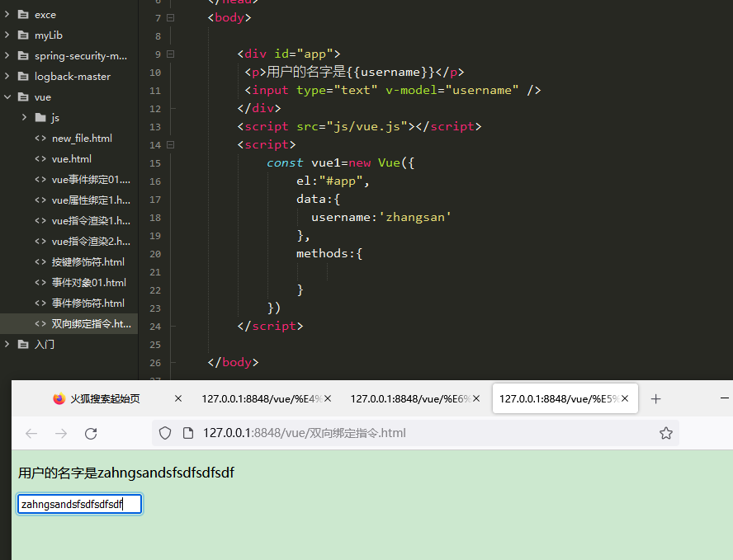Click html file icon beside 事件对象01.html

click(x=40, y=282)
